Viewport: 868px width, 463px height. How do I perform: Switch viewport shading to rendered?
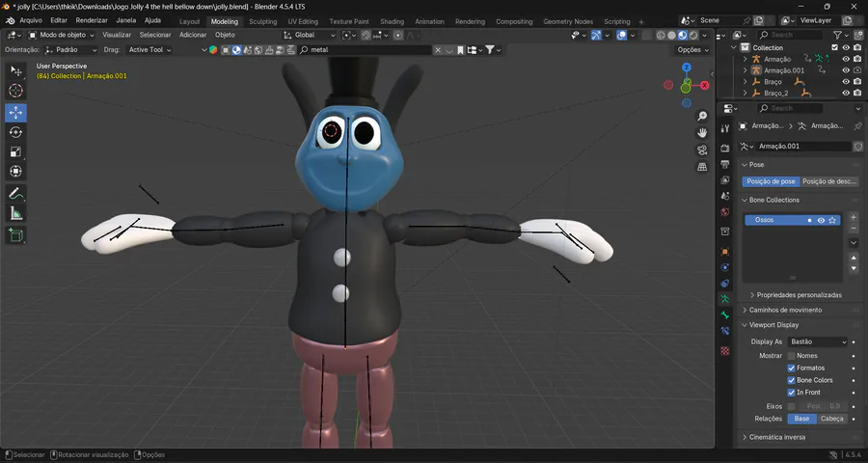693,35
